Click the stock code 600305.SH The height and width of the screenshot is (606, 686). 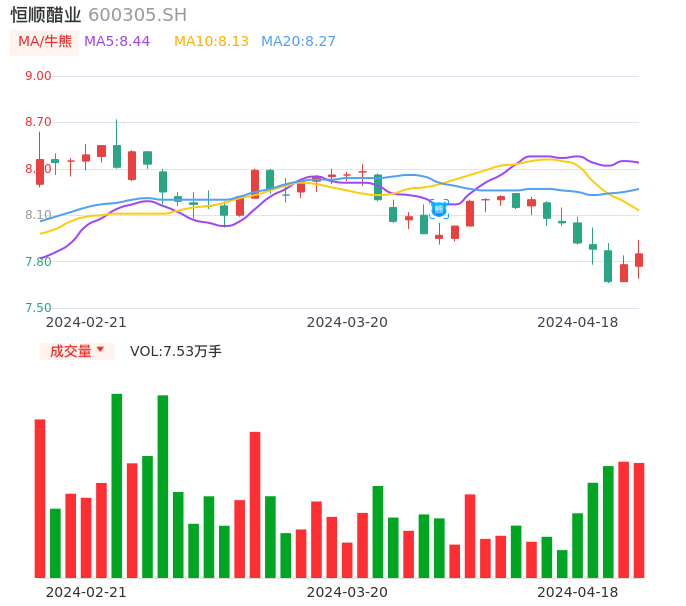[137, 15]
